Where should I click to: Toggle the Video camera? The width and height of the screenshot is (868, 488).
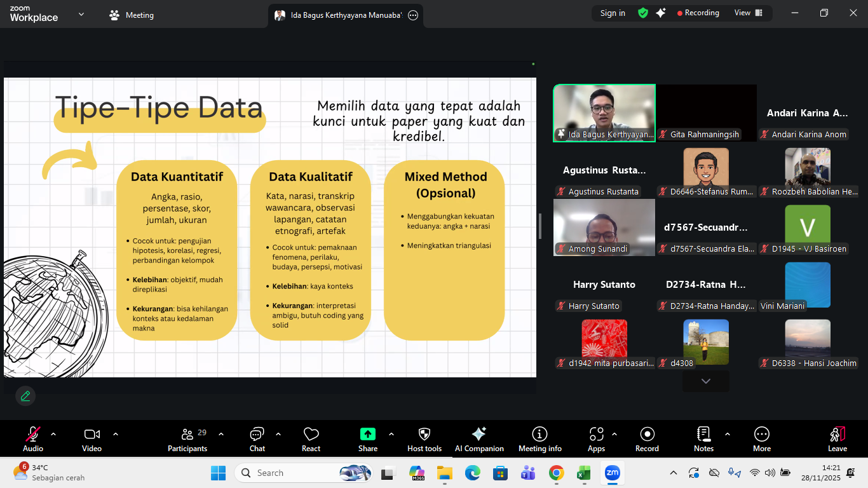coord(92,439)
